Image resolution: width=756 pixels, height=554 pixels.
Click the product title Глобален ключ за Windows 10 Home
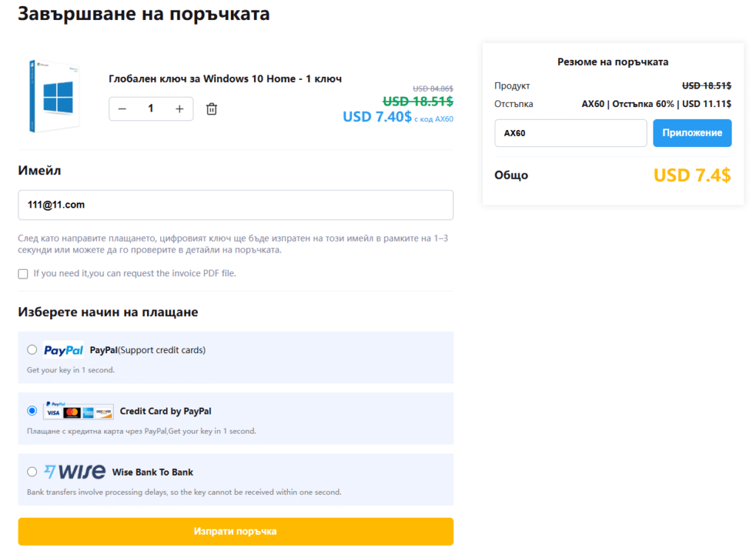tap(225, 78)
